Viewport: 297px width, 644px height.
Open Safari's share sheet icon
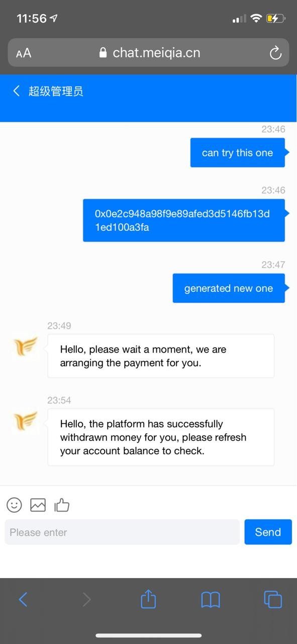coord(148,599)
